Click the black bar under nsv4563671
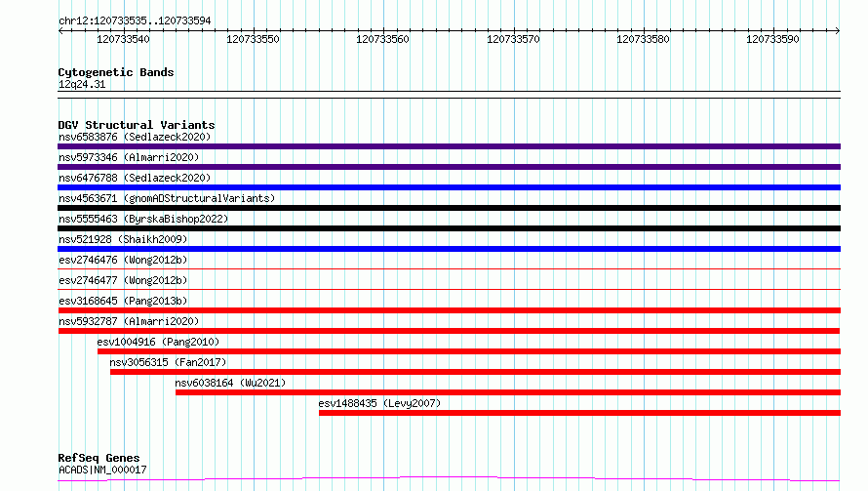This screenshot has width=868, height=491. [449, 208]
